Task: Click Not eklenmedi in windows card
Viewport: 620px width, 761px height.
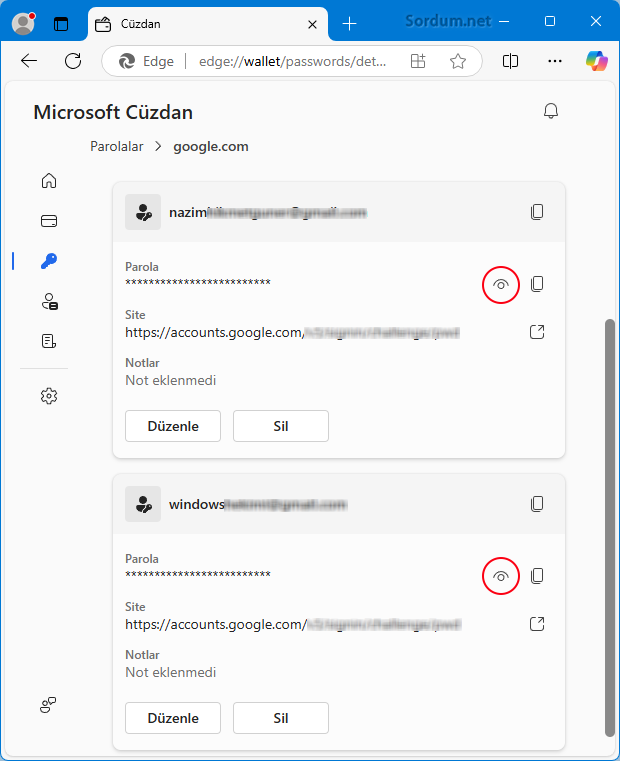Action: point(170,672)
